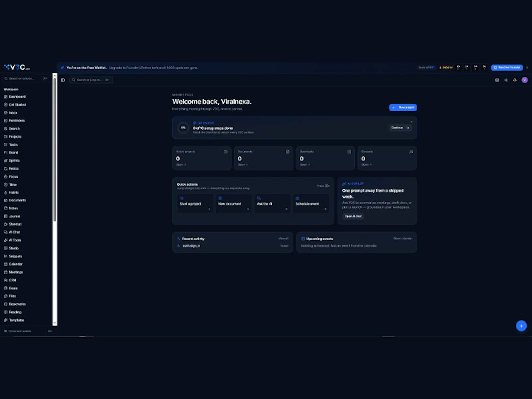Screen dimensions: 532x399
Task: Open the Documents stat card
Action: coord(264,158)
